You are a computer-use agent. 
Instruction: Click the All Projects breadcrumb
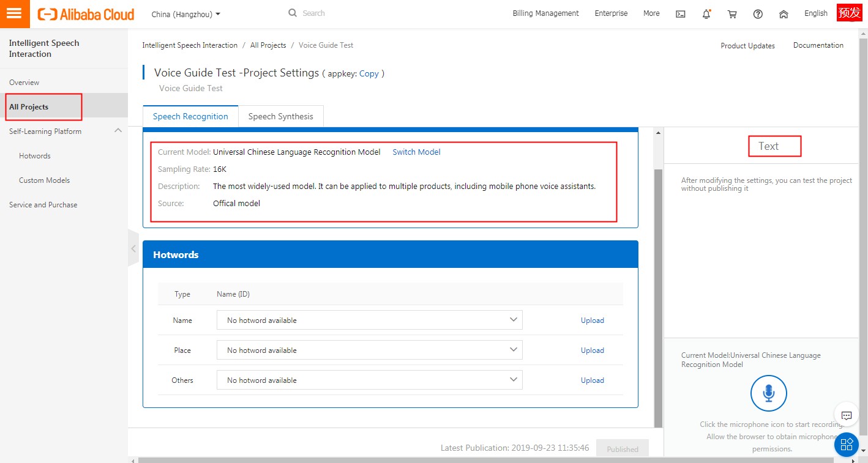coord(268,45)
